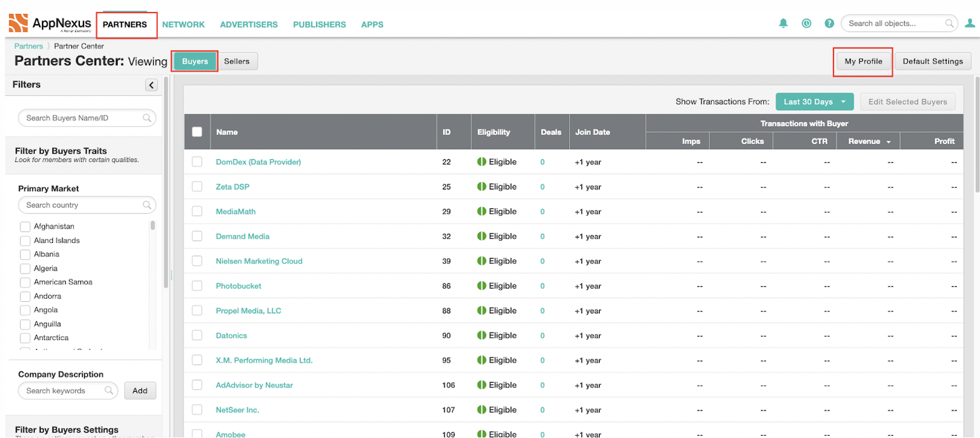Click the country list scrollbar
The width and height of the screenshot is (980, 438).
153,226
